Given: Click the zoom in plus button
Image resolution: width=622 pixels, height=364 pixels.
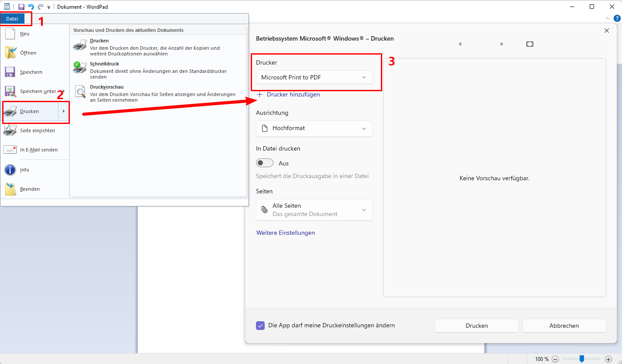Looking at the screenshot, I should click(x=608, y=359).
